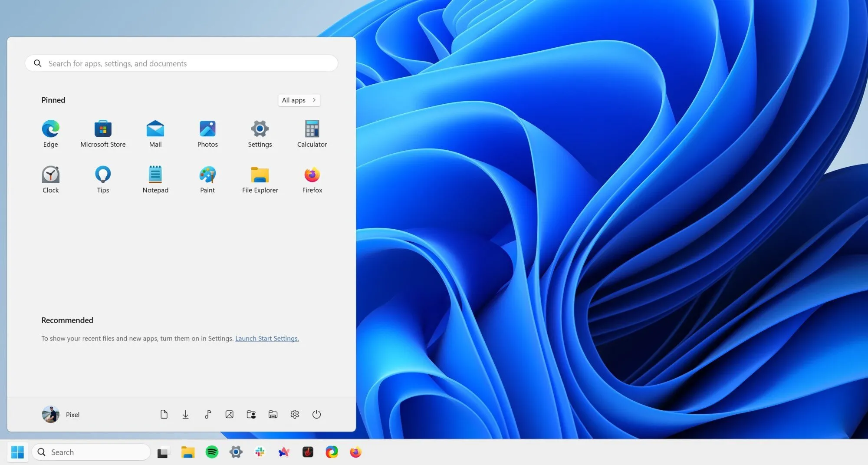This screenshot has width=868, height=465.
Task: Start the Clock app
Action: 50,179
